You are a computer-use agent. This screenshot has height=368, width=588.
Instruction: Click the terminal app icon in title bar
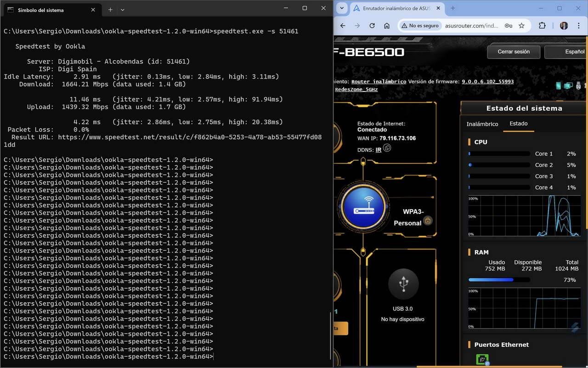(10, 10)
